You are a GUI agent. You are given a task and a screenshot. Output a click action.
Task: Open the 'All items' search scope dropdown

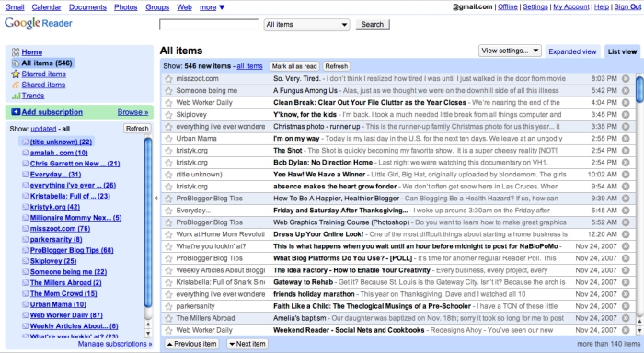(x=306, y=25)
